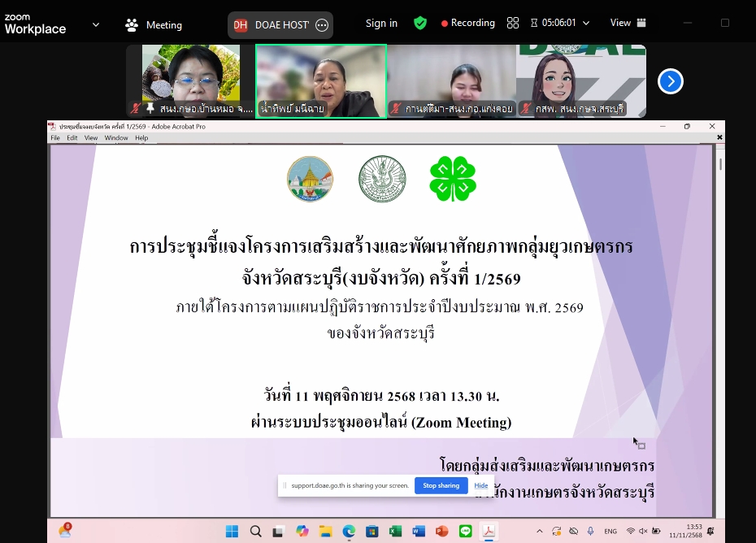Open Microsoft Edge from the taskbar
This screenshot has width=756, height=543.
[349, 531]
